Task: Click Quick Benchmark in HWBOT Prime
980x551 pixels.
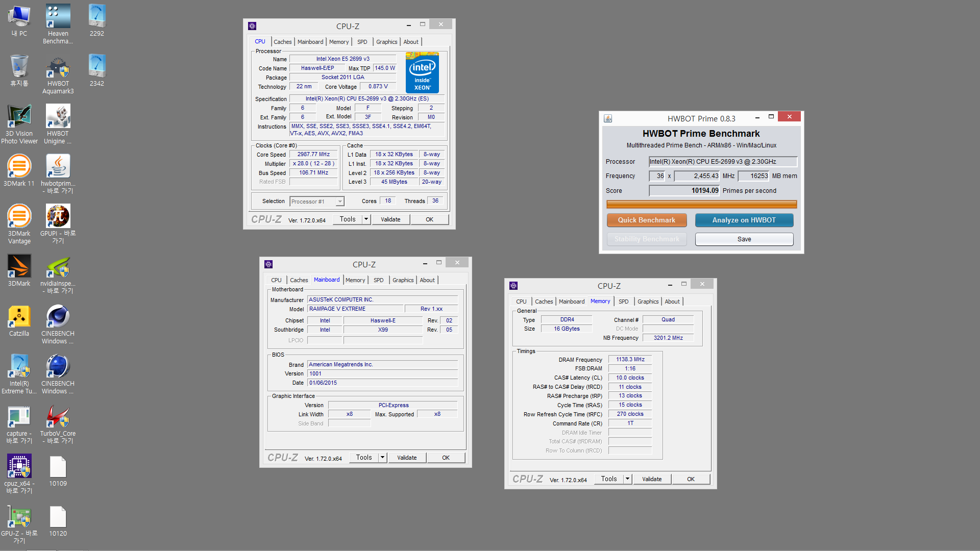Action: pyautogui.click(x=647, y=220)
